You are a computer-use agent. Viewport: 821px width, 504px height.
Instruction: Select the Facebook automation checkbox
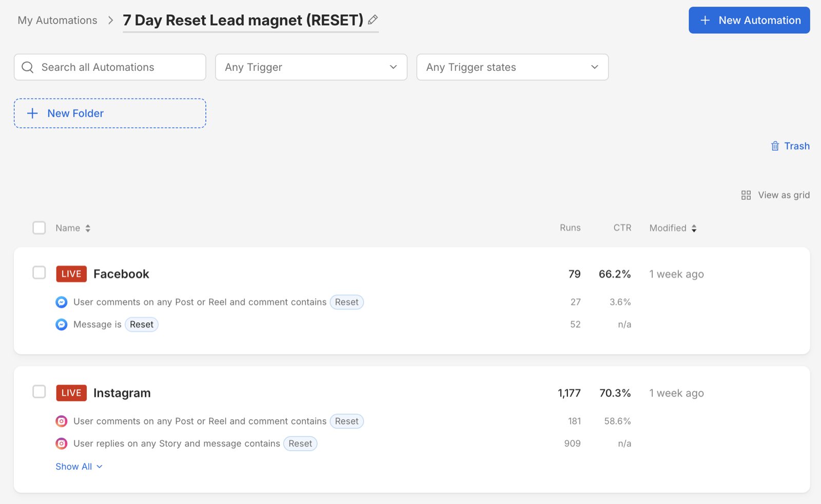click(39, 273)
